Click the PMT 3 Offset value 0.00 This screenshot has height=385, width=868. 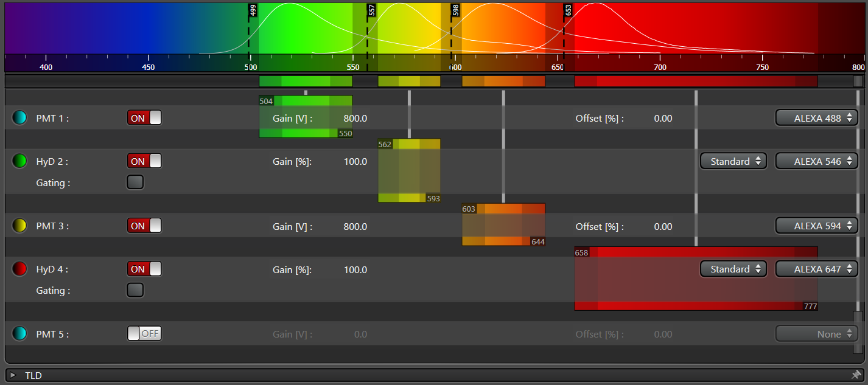coord(663,226)
